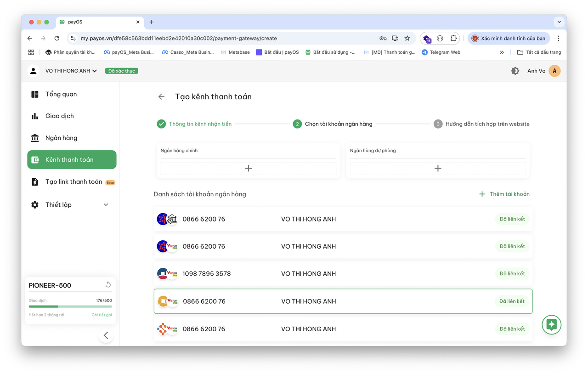Open a new browser tab with plus
This screenshot has width=588, height=374.
(x=152, y=22)
